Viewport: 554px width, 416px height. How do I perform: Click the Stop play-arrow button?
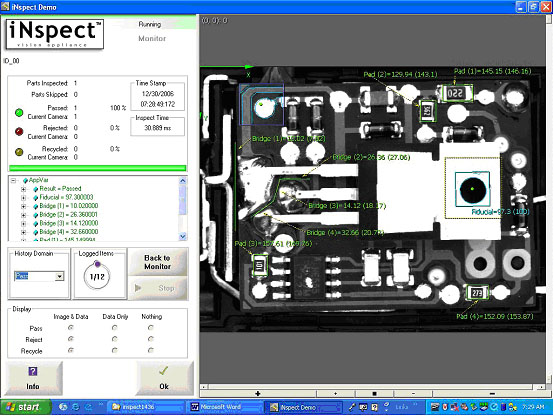158,288
